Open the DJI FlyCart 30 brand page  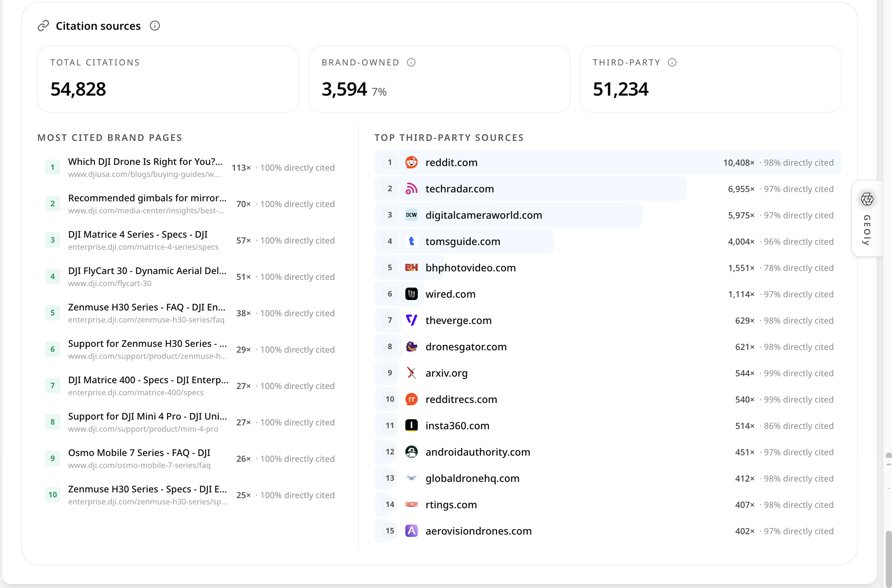click(147, 271)
